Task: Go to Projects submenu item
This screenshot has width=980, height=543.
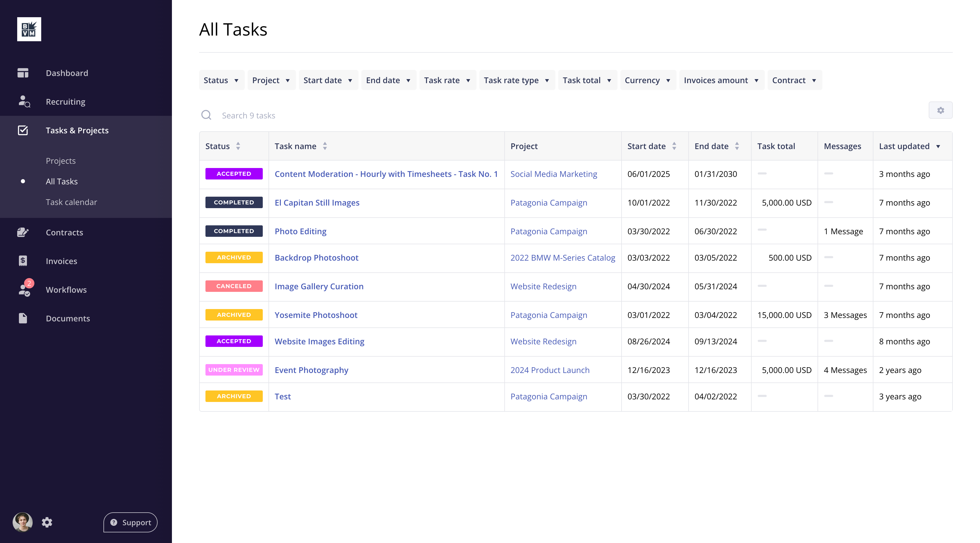Action: pyautogui.click(x=60, y=161)
